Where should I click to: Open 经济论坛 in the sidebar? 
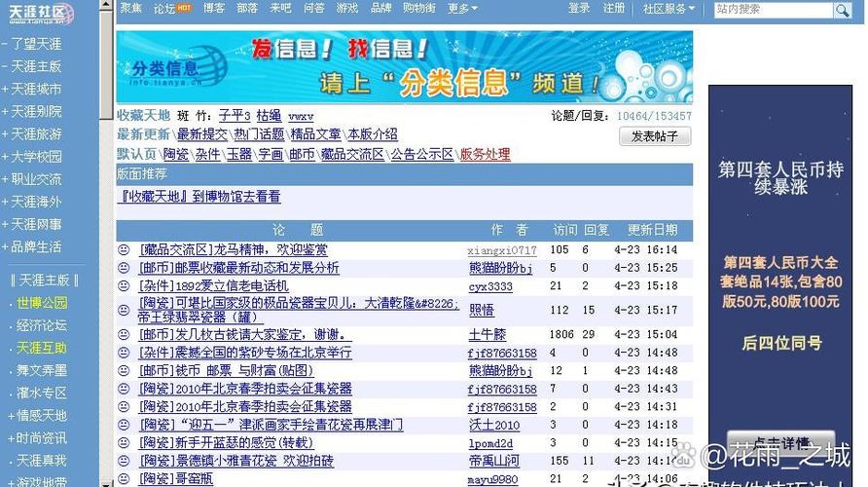coord(42,325)
